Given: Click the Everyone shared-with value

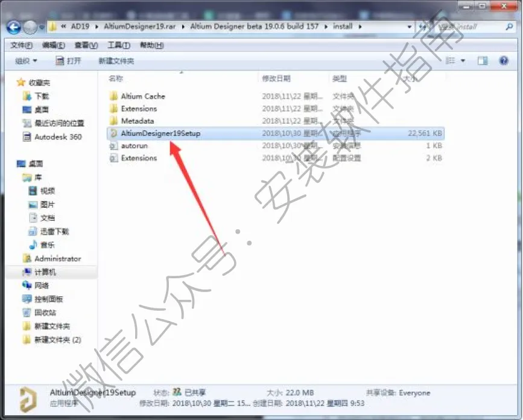Looking at the screenshot, I should coord(414,393).
